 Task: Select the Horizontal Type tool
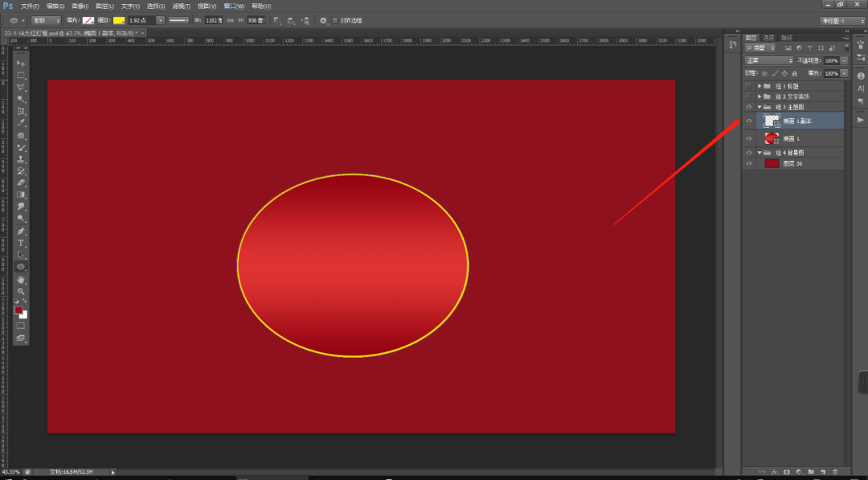point(21,243)
